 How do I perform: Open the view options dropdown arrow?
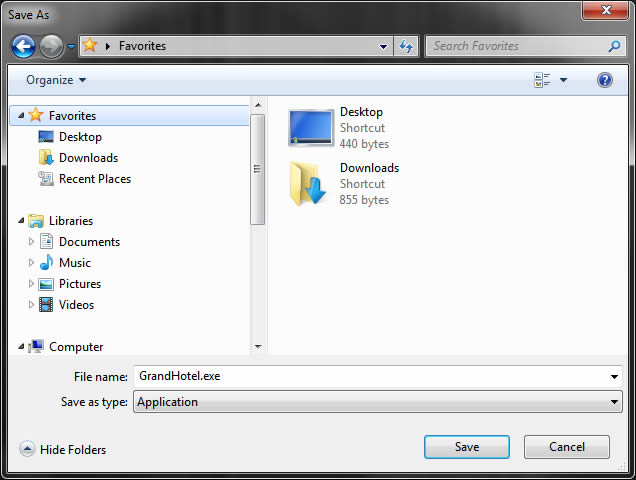(563, 80)
